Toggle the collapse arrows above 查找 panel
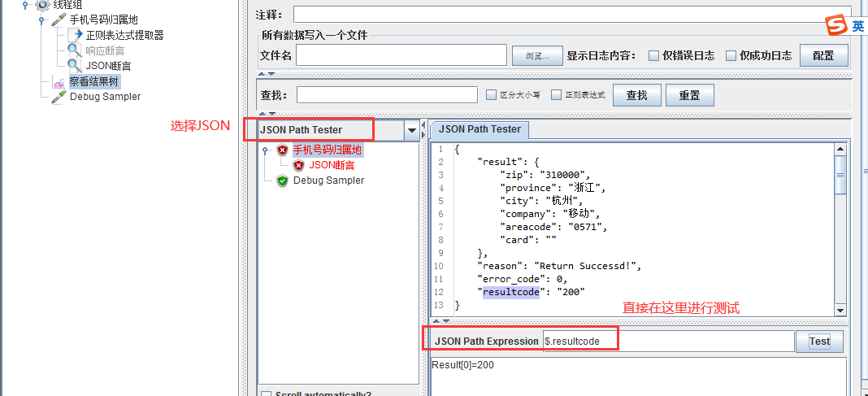The image size is (868, 396). [267, 74]
